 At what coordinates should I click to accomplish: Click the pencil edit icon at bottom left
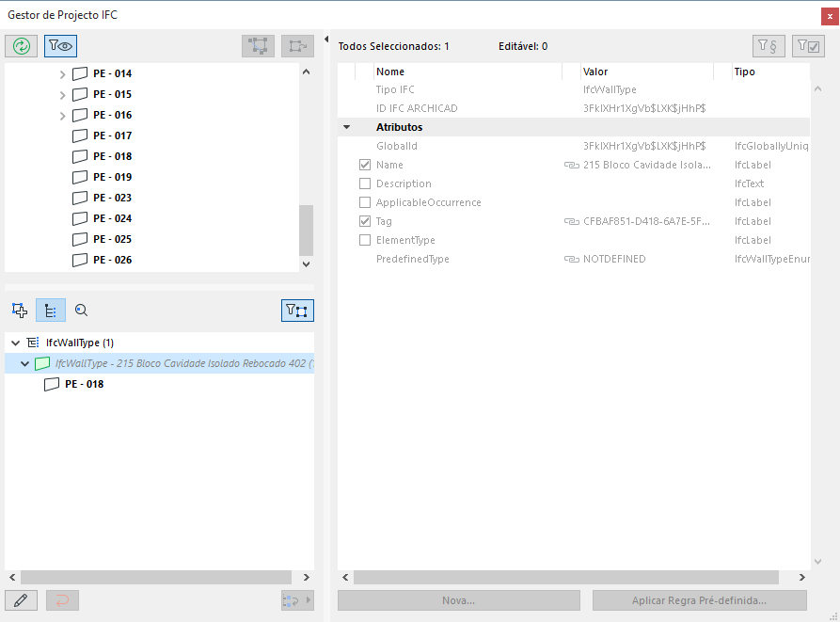(21, 600)
